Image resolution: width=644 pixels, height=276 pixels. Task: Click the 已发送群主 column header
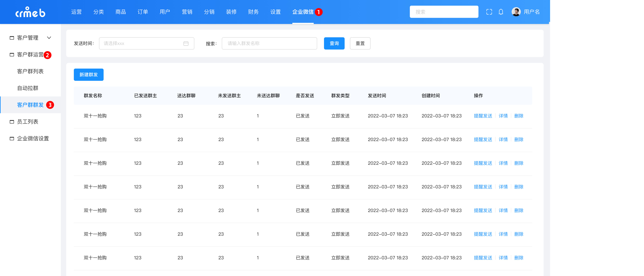coord(145,96)
